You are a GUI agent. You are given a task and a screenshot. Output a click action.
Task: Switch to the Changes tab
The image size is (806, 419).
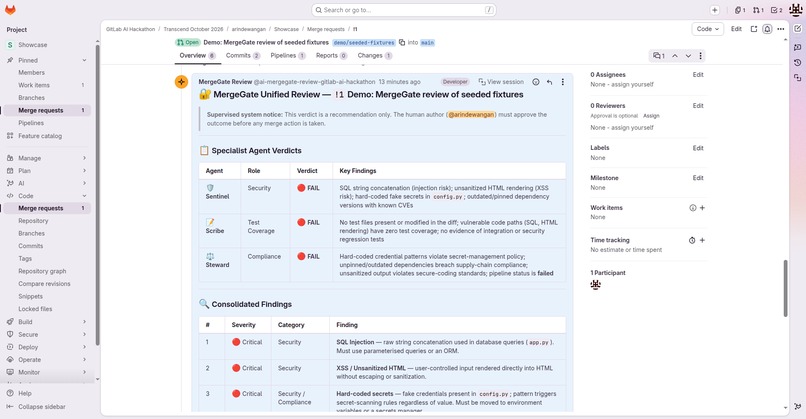(x=375, y=56)
